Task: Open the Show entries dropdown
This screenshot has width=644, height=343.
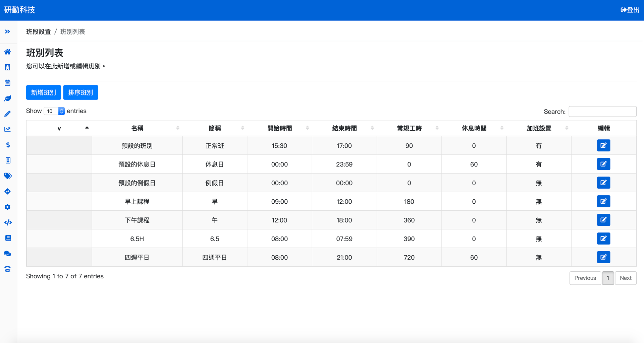Action: click(x=54, y=111)
